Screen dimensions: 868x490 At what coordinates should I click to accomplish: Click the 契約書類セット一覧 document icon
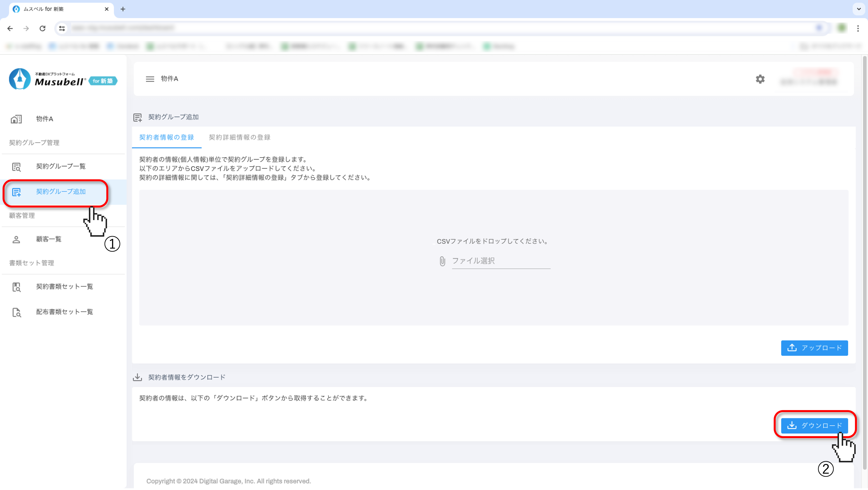[16, 287]
